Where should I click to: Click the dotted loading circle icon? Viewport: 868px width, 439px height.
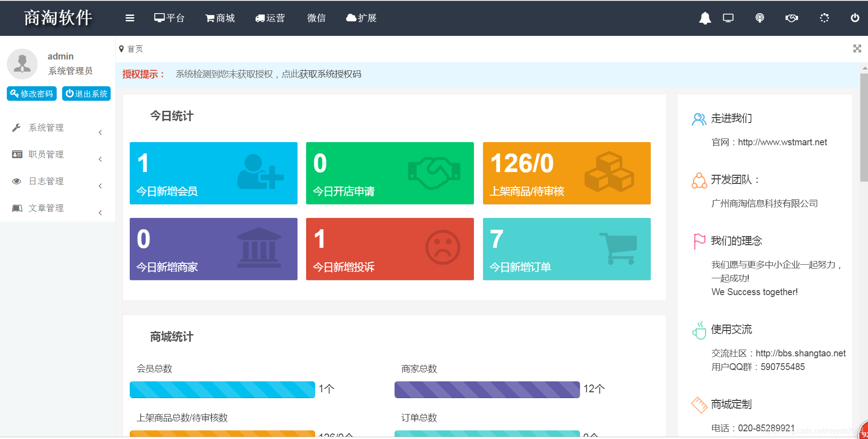824,18
